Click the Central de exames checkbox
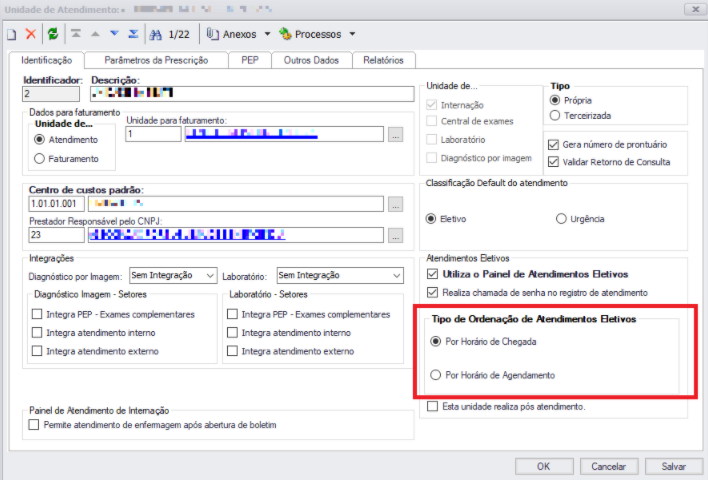The height and width of the screenshot is (480, 708). (432, 121)
